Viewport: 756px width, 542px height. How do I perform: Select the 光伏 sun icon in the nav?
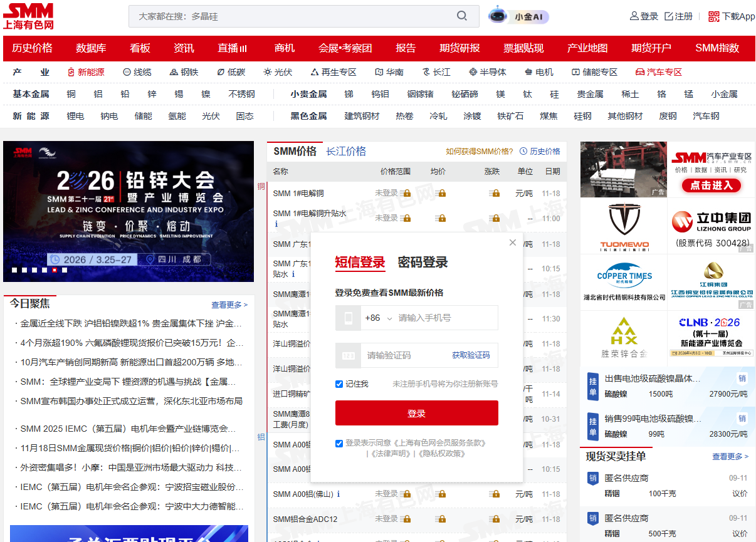pos(268,72)
